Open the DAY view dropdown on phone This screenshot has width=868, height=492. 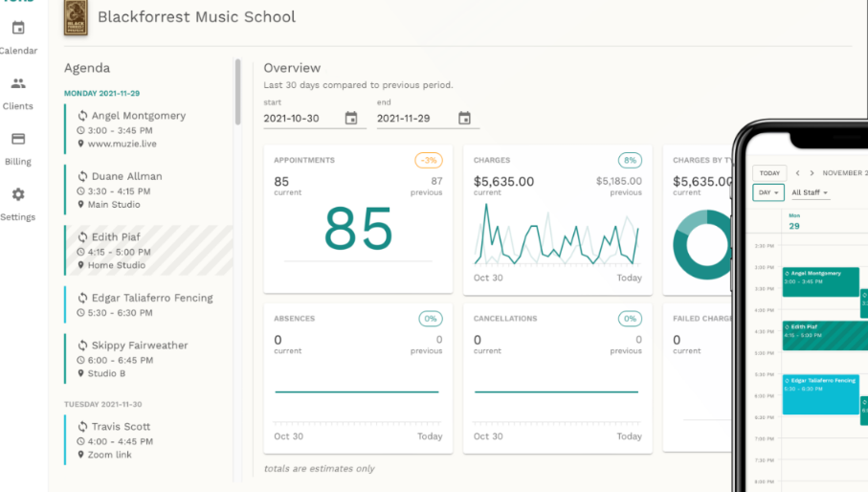click(x=768, y=192)
